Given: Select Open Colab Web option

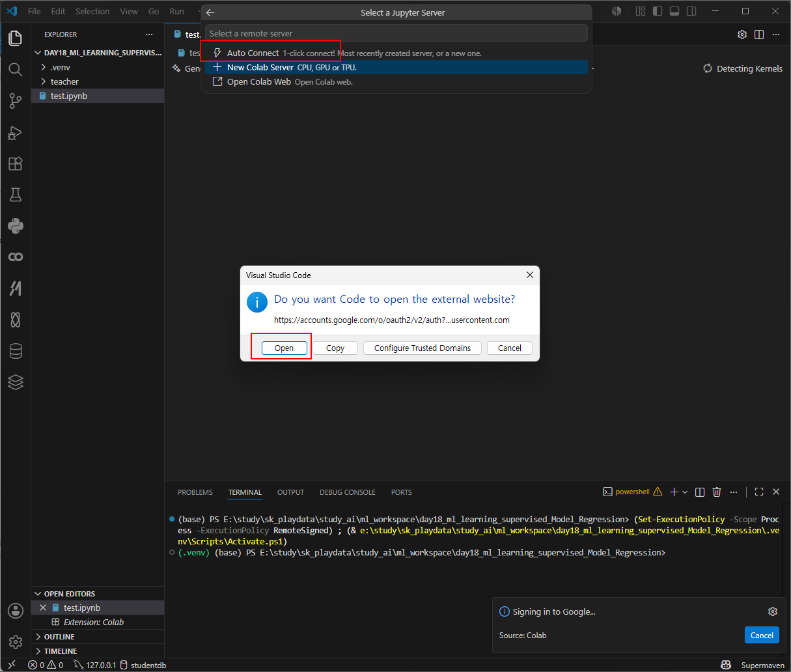Looking at the screenshot, I should tap(396, 81).
